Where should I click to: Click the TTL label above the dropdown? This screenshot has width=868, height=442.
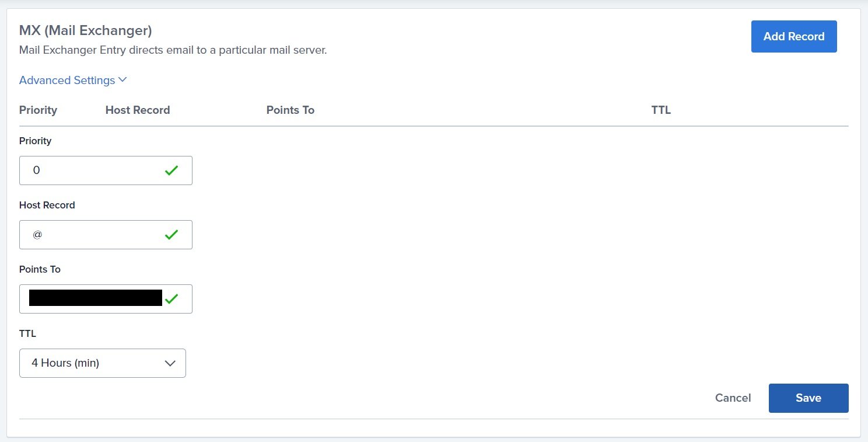pyautogui.click(x=27, y=334)
